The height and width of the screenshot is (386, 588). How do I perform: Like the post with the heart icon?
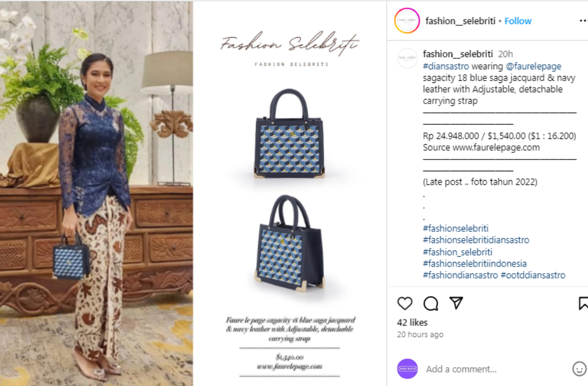405,303
